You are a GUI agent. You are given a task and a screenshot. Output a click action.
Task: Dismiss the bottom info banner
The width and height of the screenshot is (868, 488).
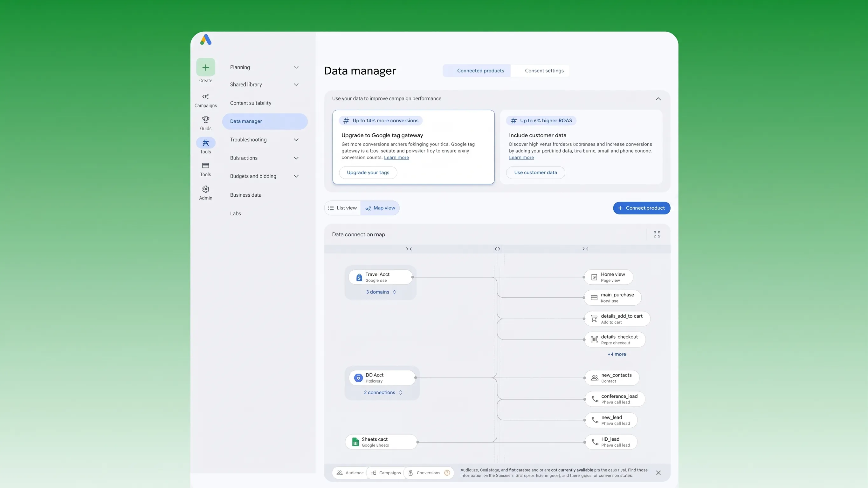[x=658, y=473]
